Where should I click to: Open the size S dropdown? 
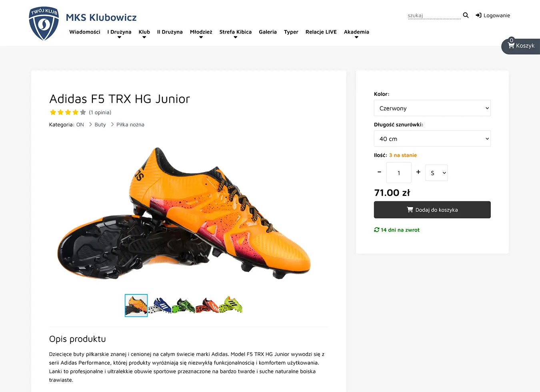[436, 173]
